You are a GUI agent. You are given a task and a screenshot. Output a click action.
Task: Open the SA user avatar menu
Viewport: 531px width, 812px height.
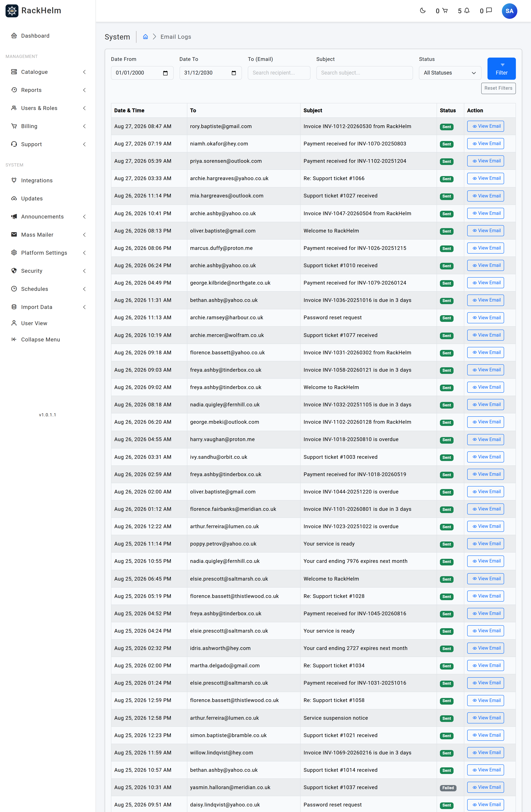coord(509,11)
